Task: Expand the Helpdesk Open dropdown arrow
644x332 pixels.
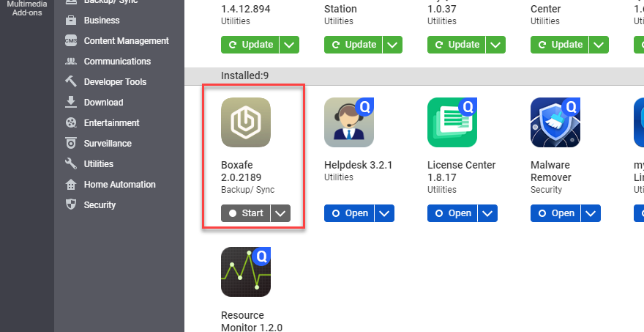Action: point(384,213)
